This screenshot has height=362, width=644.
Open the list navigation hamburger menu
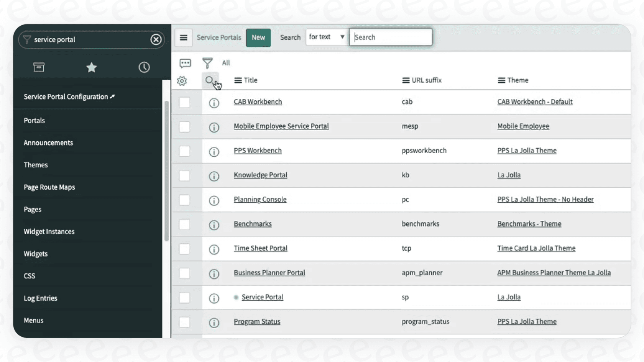(x=183, y=38)
